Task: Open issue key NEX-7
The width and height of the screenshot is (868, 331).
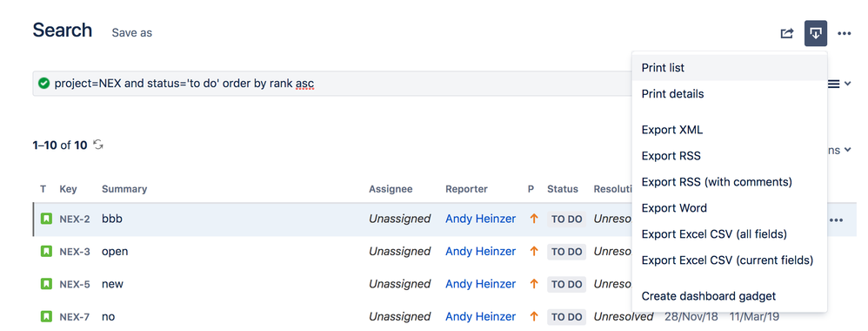Action: click(x=74, y=317)
